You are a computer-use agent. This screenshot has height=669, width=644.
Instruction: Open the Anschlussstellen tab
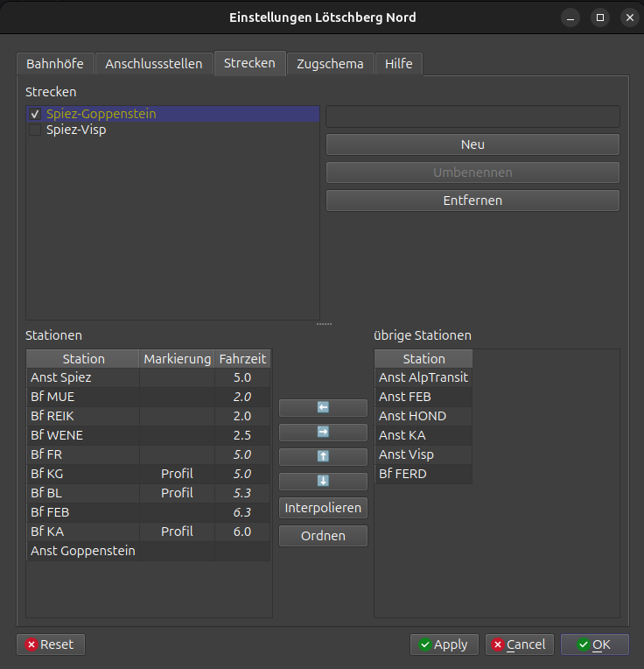[x=154, y=64]
